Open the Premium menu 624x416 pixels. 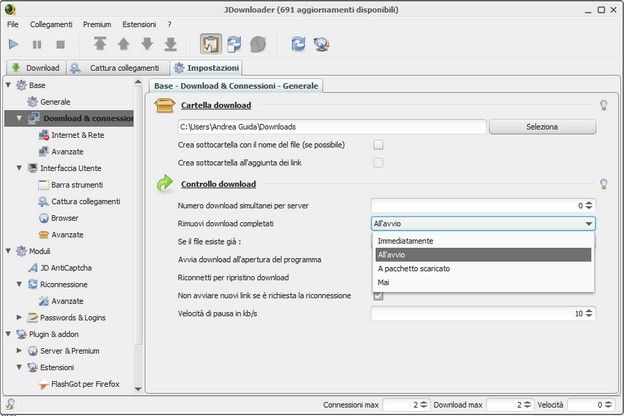tap(97, 24)
